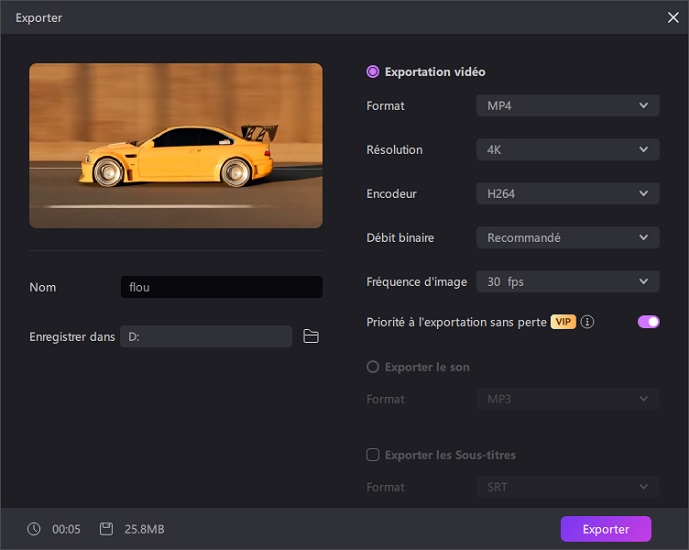Click the Encodeur label
The width and height of the screenshot is (689, 550).
coord(392,193)
